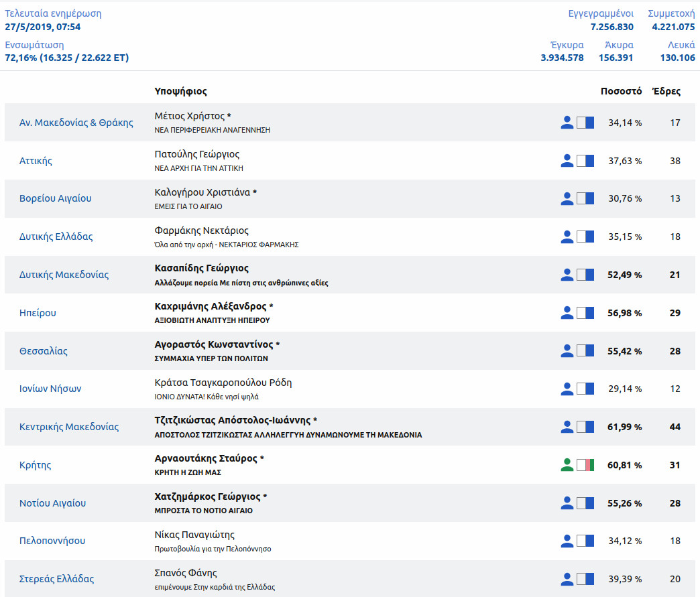
Task: Click the Εγγεγραμμένοι count 7.256.830
Action: (611, 27)
